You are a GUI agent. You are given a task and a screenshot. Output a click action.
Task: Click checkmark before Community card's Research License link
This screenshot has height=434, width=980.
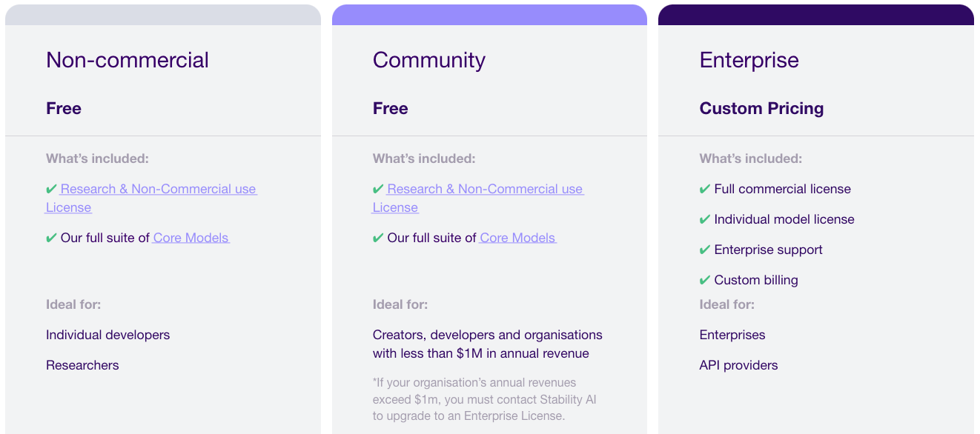(378, 190)
